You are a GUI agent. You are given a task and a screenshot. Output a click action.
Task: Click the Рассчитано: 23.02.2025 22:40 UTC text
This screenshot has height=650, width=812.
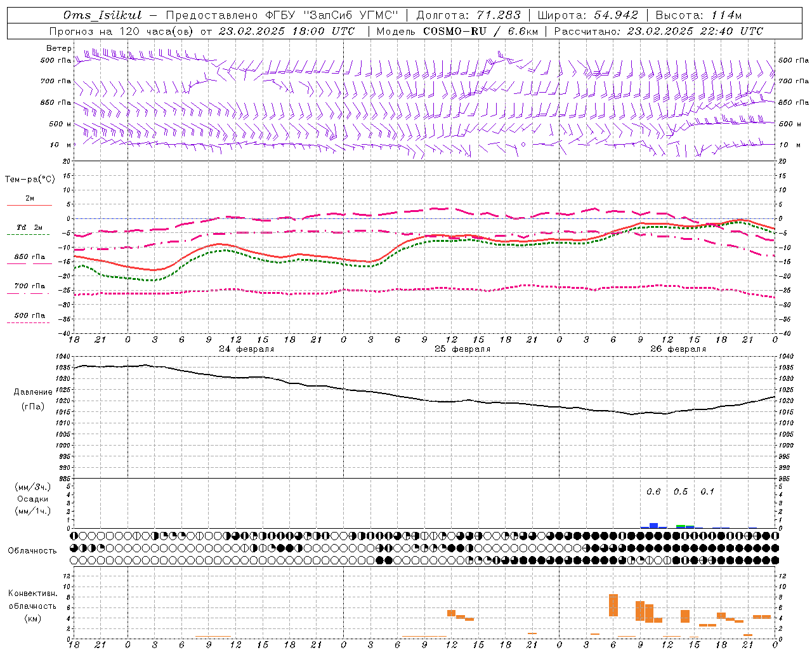[x=658, y=31]
